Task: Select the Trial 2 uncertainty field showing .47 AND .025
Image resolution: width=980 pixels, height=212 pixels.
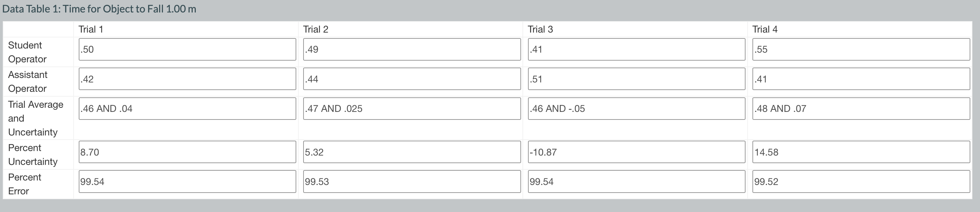Action: click(412, 108)
